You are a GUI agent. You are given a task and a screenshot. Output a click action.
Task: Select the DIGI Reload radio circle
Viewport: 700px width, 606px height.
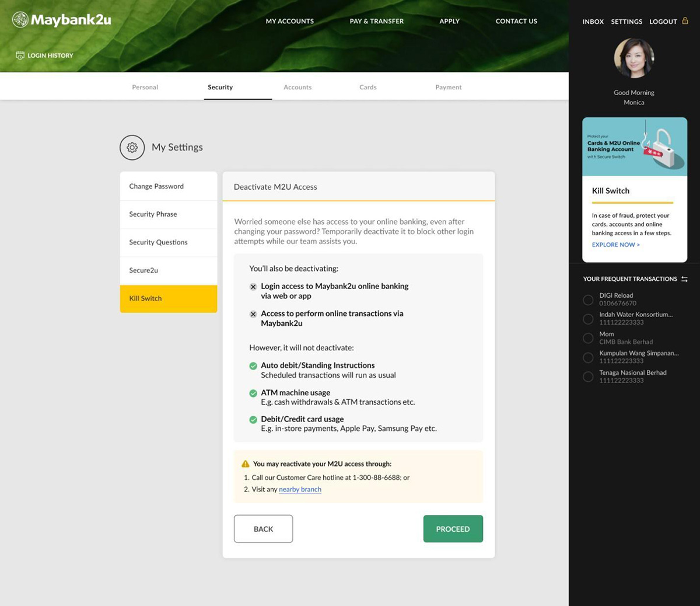point(588,299)
